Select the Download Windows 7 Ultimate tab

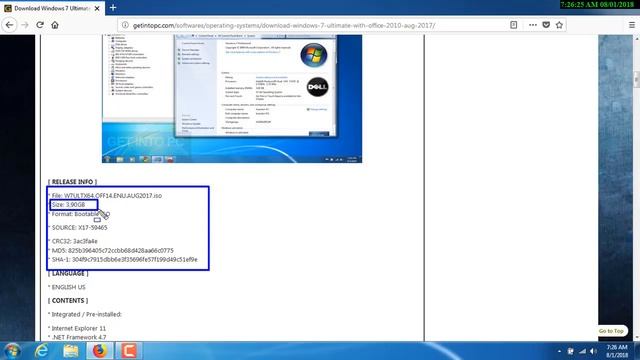52,8
